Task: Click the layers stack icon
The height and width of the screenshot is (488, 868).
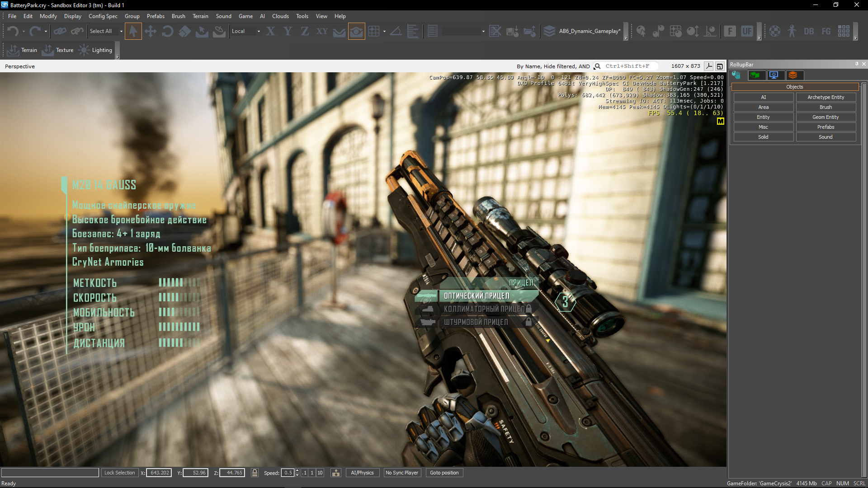Action: pyautogui.click(x=549, y=31)
